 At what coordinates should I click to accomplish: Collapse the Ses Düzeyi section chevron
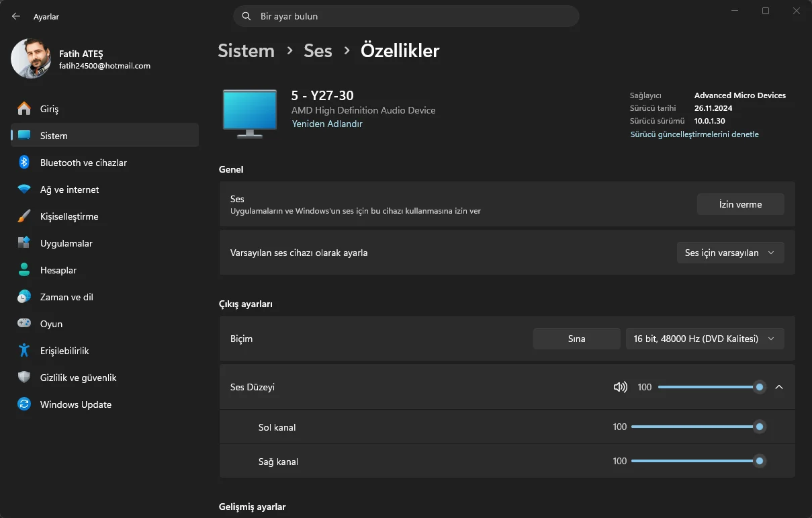point(779,387)
